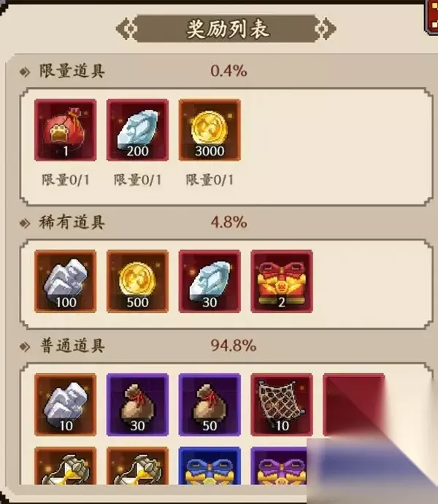Screen dimensions: 438x504
Task: Select the second hourglass item
Action: coord(137,466)
